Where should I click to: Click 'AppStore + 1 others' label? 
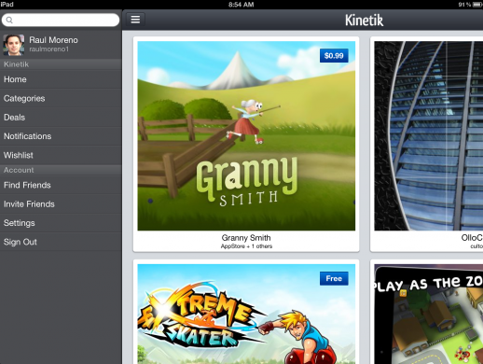coord(246,246)
